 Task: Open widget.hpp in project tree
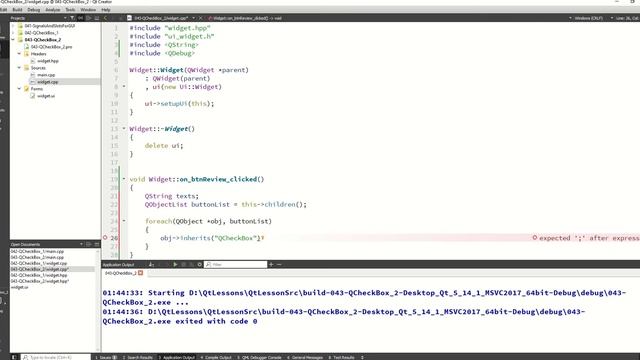[47, 60]
